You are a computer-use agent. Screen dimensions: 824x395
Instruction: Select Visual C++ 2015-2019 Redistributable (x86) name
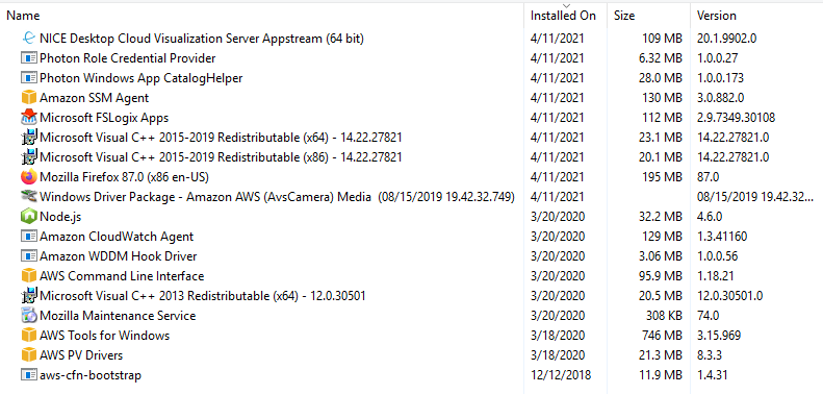click(x=221, y=157)
